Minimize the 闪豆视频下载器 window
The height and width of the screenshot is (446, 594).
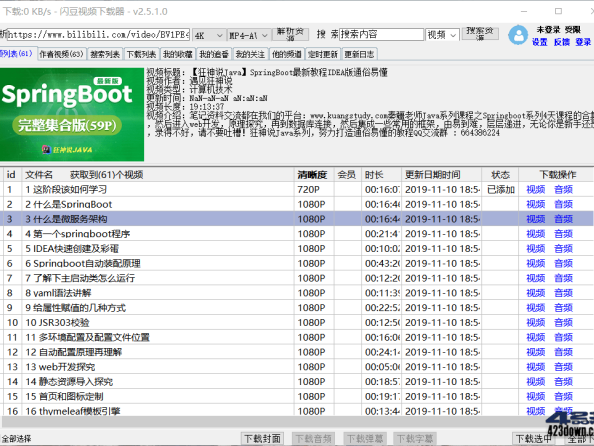[x=524, y=11]
